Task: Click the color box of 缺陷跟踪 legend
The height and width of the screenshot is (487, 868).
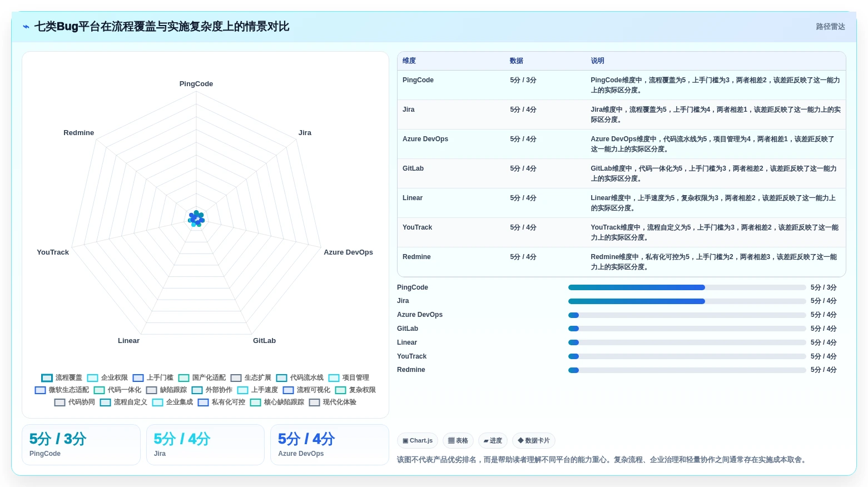Action: tap(151, 390)
